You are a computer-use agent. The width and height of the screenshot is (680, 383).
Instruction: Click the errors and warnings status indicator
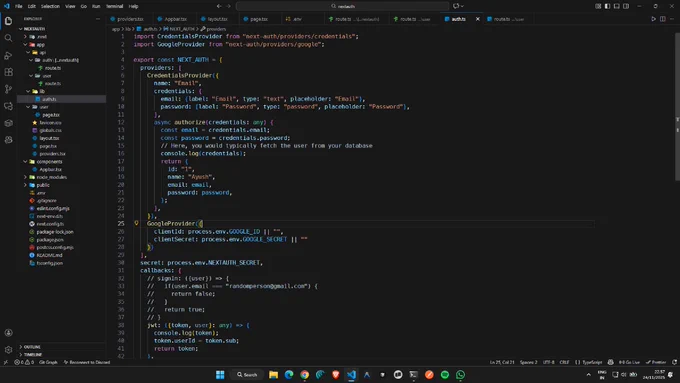(24, 362)
